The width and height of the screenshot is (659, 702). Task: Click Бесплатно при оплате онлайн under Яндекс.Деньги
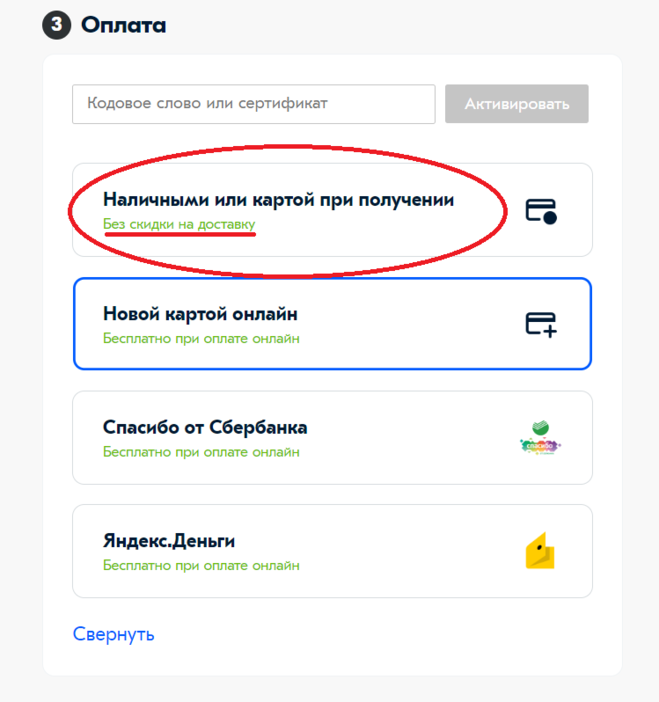coord(201,565)
